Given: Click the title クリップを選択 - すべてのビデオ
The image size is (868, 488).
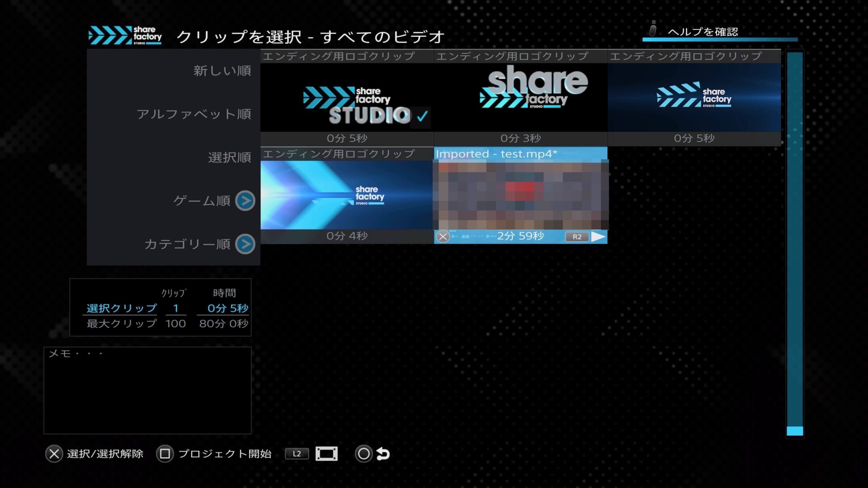Looking at the screenshot, I should click(310, 37).
